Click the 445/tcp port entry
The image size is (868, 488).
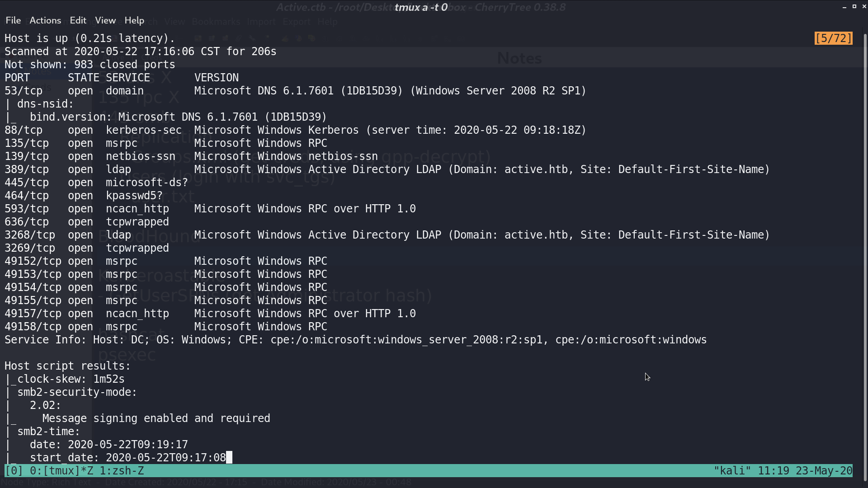pyautogui.click(x=27, y=183)
